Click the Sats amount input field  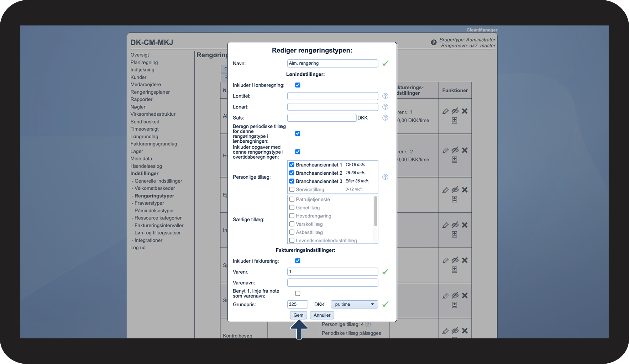click(x=322, y=118)
